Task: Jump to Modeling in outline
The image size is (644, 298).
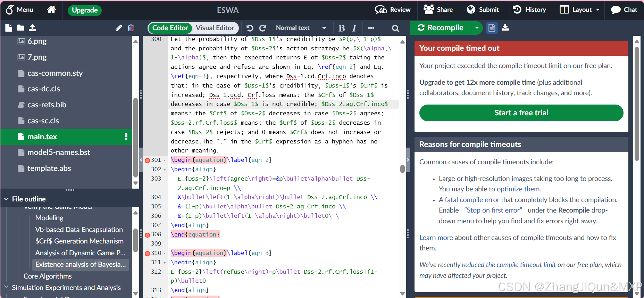Action: click(49, 218)
